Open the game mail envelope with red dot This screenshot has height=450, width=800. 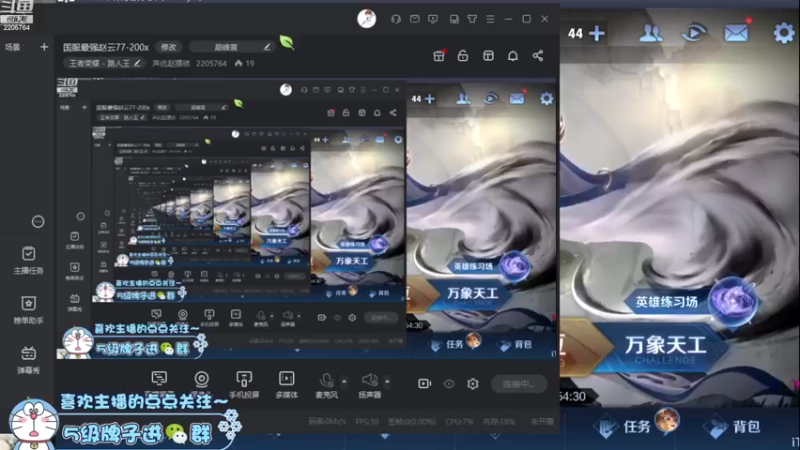point(737,33)
